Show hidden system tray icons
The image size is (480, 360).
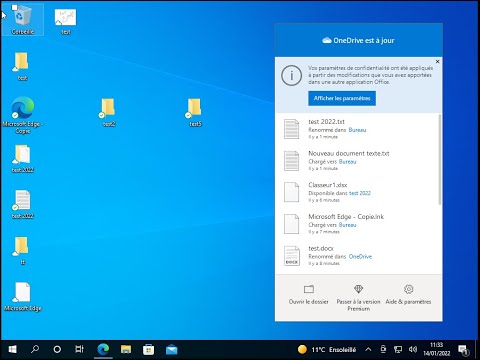pos(368,349)
